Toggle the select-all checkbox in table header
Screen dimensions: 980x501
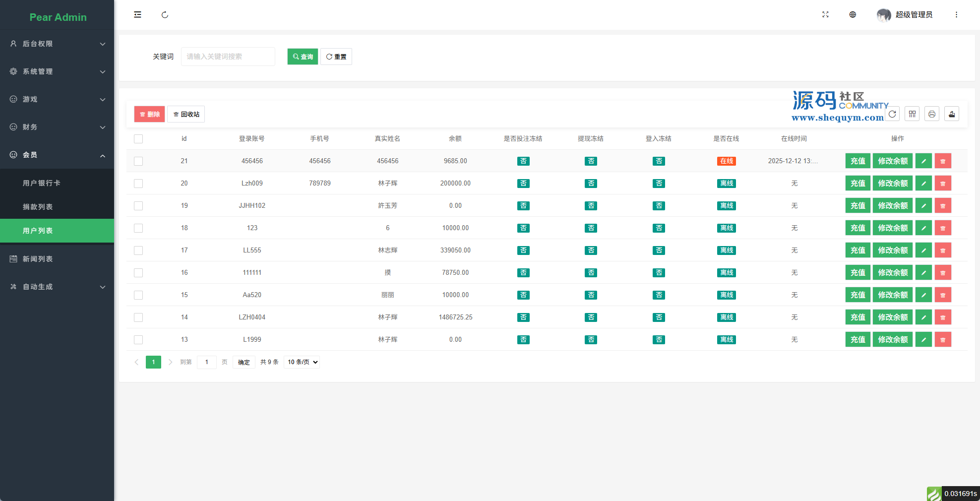tap(138, 139)
